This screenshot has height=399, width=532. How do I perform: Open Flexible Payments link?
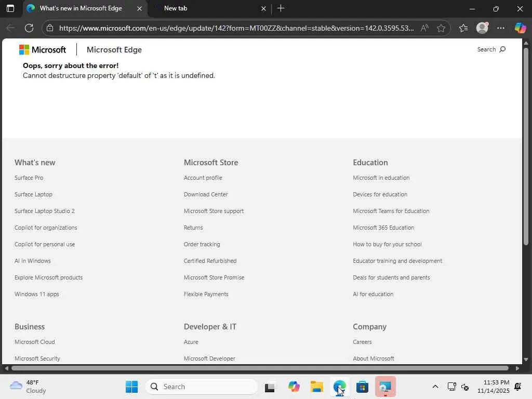tap(206, 294)
